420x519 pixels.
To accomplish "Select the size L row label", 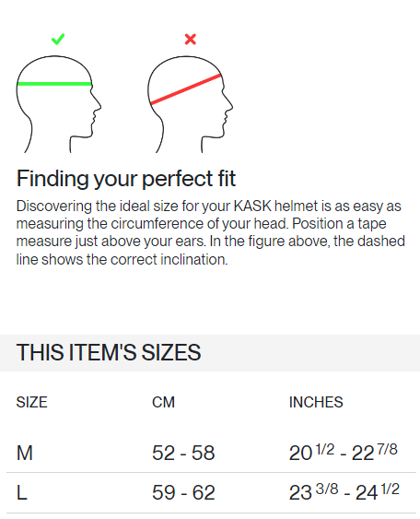I will [22, 492].
